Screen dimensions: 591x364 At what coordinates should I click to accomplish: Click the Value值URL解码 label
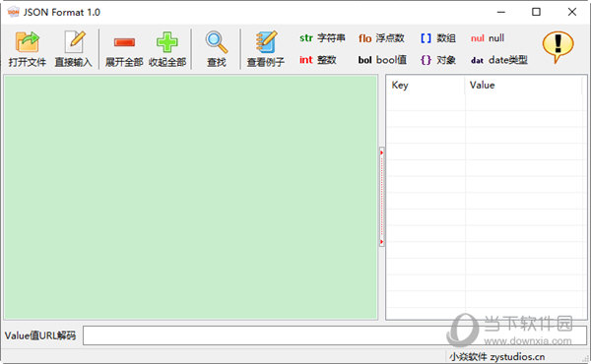click(x=40, y=335)
